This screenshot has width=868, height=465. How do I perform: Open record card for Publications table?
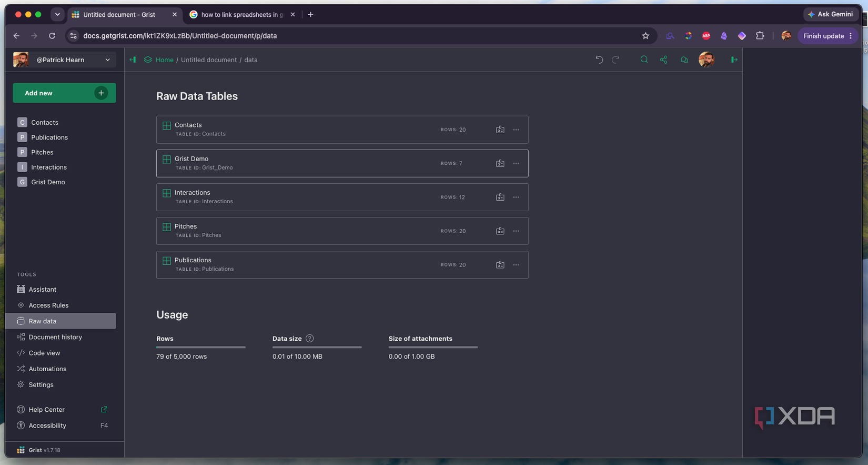[x=500, y=264]
